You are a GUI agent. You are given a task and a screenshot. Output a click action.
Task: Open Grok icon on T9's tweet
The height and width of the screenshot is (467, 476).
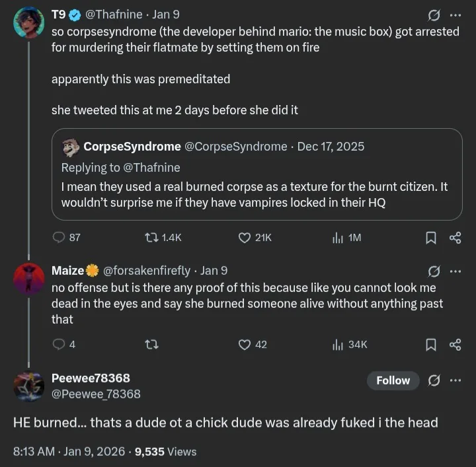click(x=434, y=15)
